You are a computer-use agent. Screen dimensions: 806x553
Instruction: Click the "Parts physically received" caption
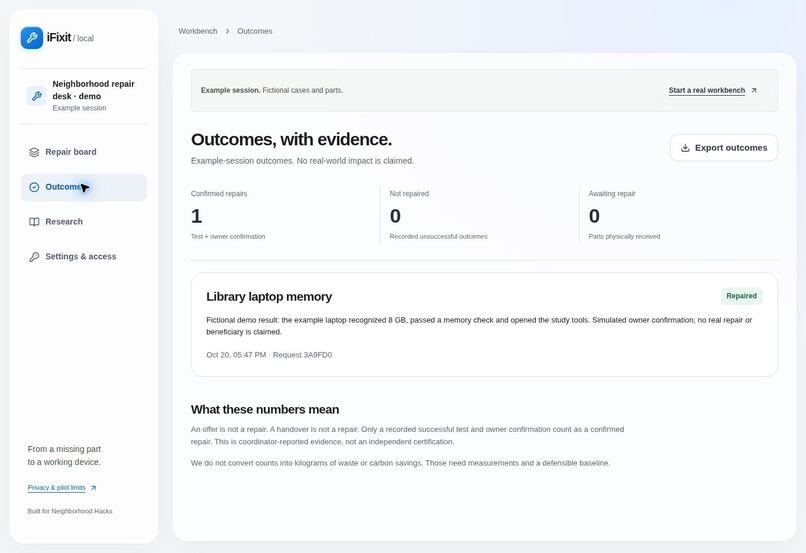pyautogui.click(x=624, y=237)
